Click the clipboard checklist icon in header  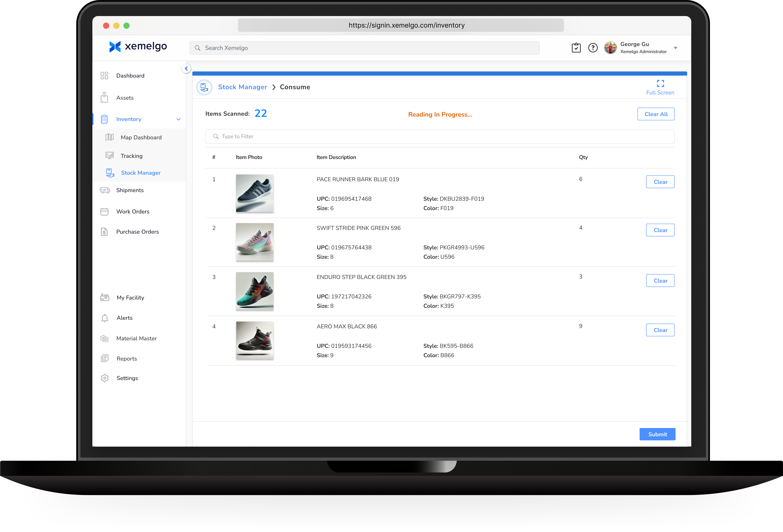tap(576, 48)
